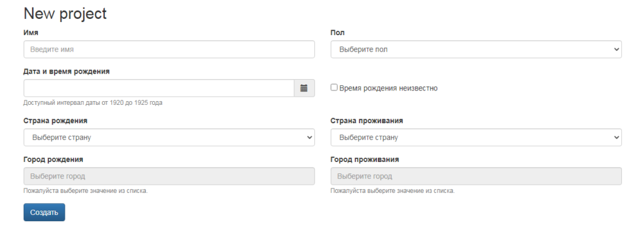644x228 pixels.
Task: Click the 'Страна рождения' label
Action: point(55,121)
